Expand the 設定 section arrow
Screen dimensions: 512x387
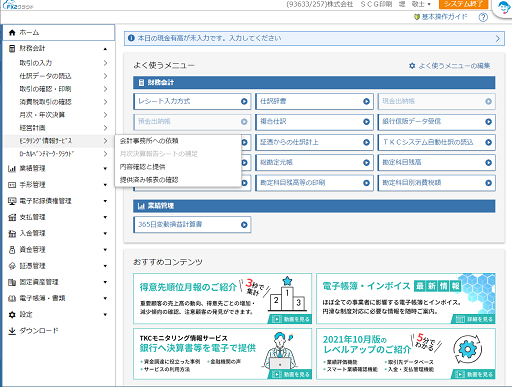pos(105,315)
